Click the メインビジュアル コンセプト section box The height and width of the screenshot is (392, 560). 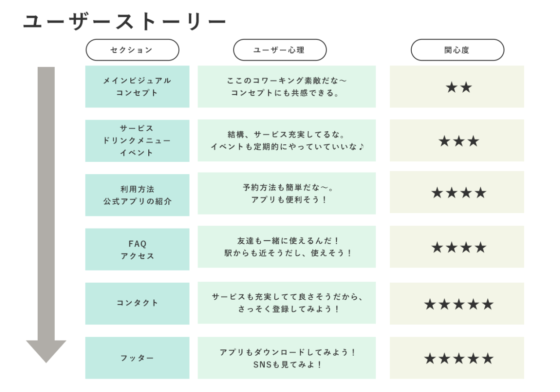pos(137,87)
